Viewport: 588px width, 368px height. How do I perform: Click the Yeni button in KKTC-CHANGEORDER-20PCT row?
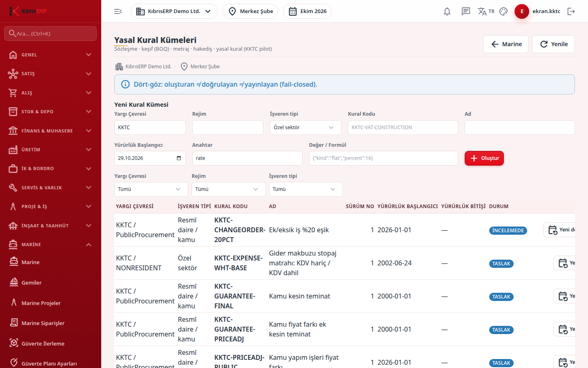tap(559, 230)
